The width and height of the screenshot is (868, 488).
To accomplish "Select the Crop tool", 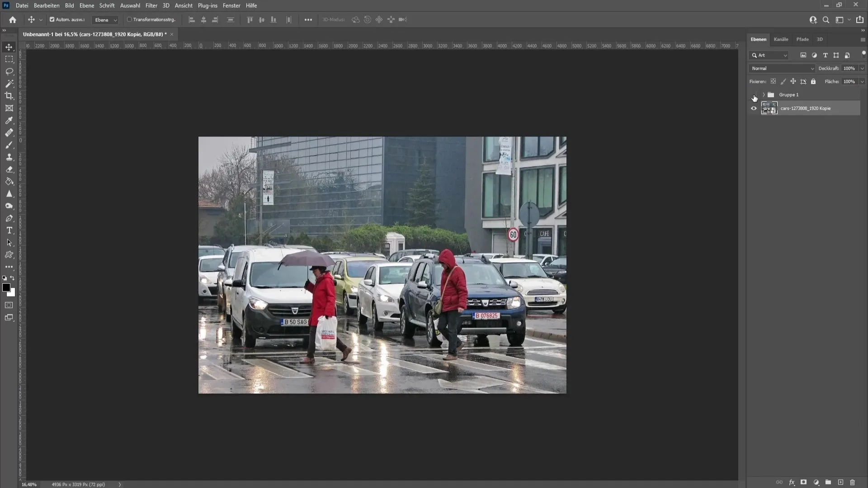I will pos(9,96).
